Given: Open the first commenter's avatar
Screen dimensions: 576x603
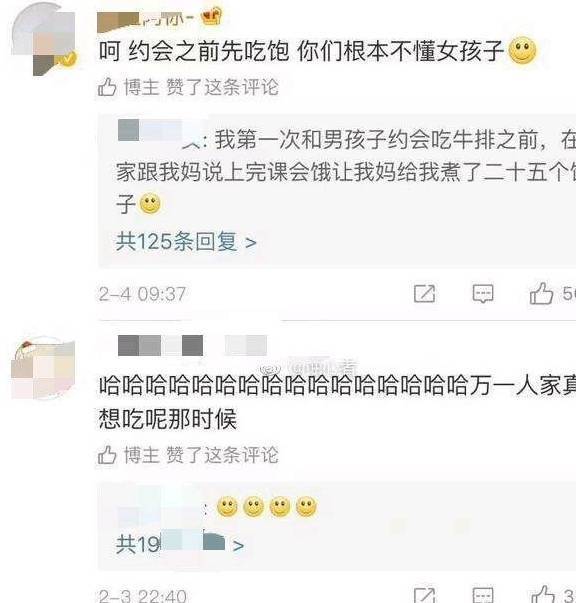Looking at the screenshot, I should 43,39.
